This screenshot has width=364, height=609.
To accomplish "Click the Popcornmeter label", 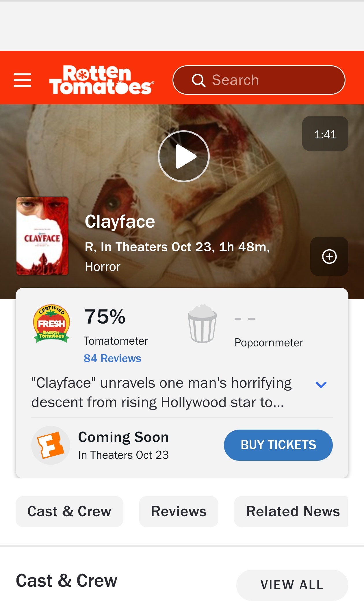I will pos(269,343).
